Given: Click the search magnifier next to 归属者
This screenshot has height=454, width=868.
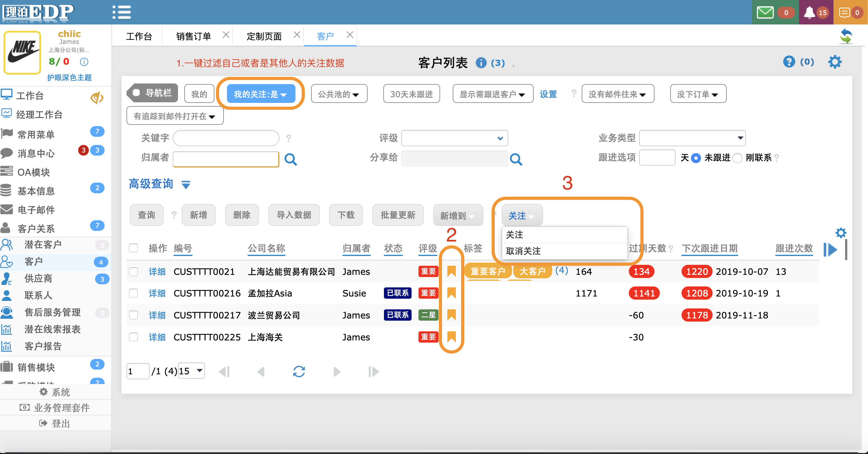Looking at the screenshot, I should [x=290, y=159].
